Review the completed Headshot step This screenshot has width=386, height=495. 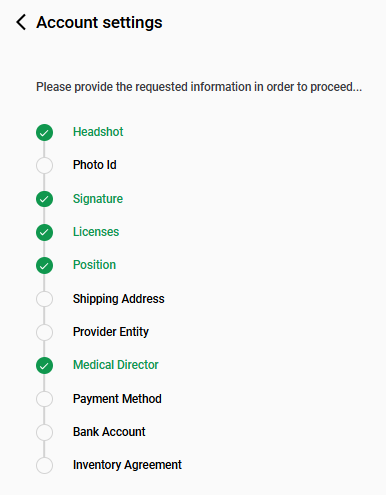[x=98, y=132]
